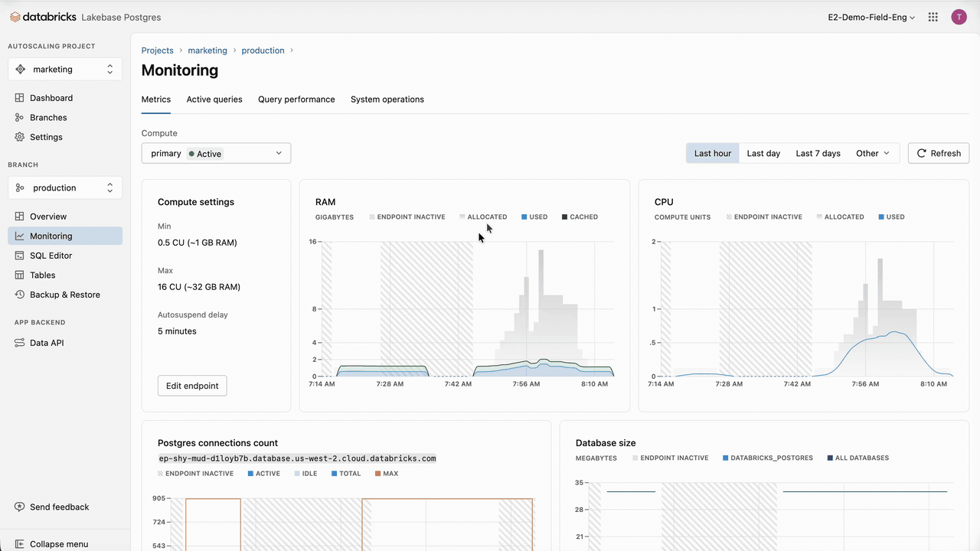Click the Branches sidebar icon
The width and height of the screenshot is (980, 551).
click(20, 117)
